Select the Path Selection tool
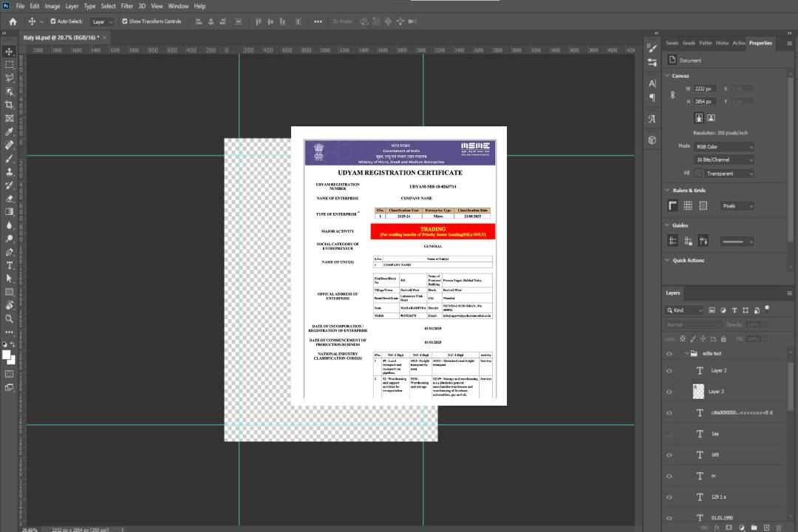The width and height of the screenshot is (798, 532). point(9,279)
